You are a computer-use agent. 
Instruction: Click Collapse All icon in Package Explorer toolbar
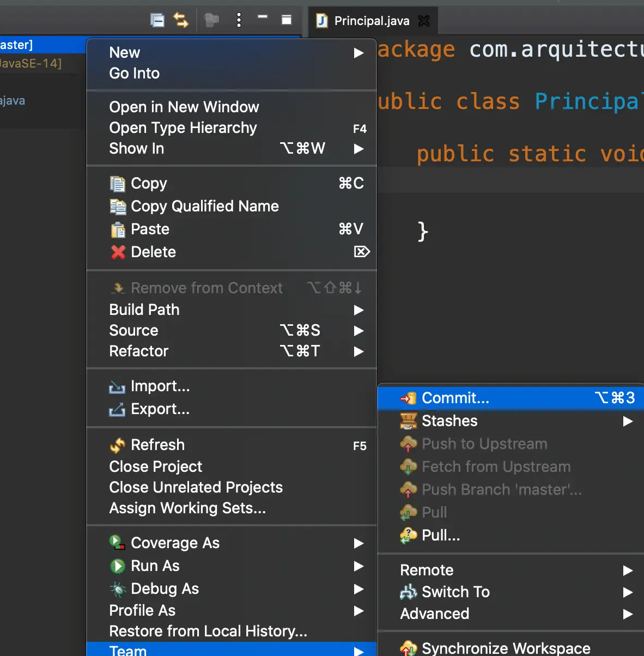tap(157, 21)
